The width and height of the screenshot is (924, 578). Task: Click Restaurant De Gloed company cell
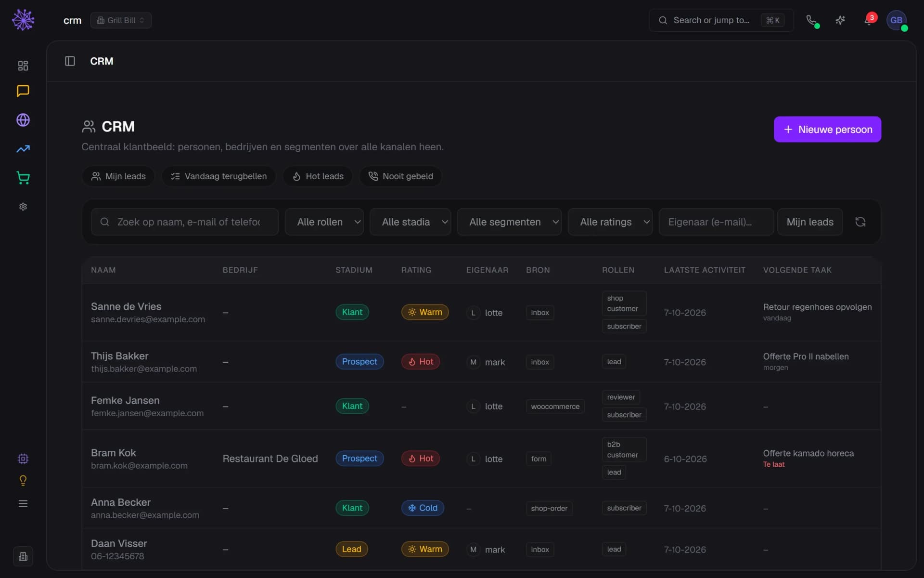point(270,459)
